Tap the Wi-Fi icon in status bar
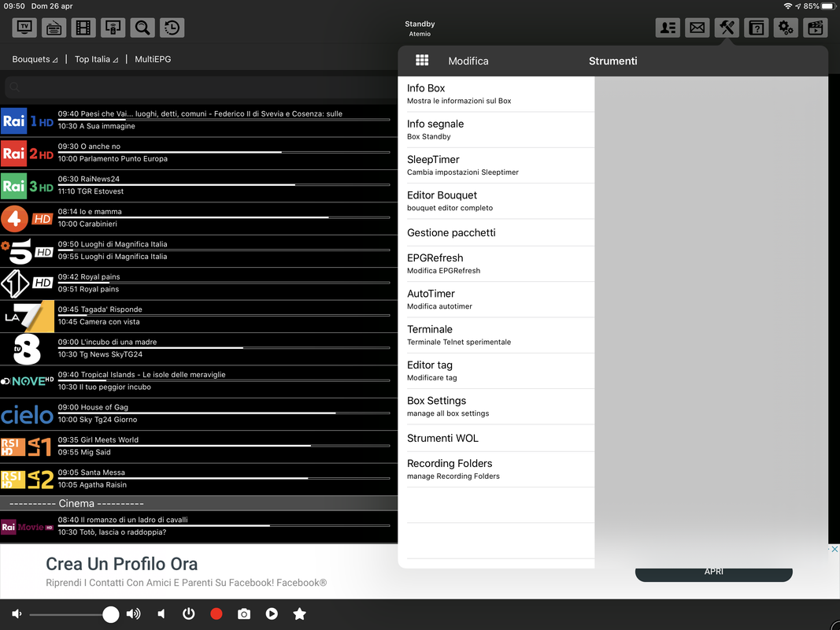Image resolution: width=840 pixels, height=630 pixels. [787, 6]
